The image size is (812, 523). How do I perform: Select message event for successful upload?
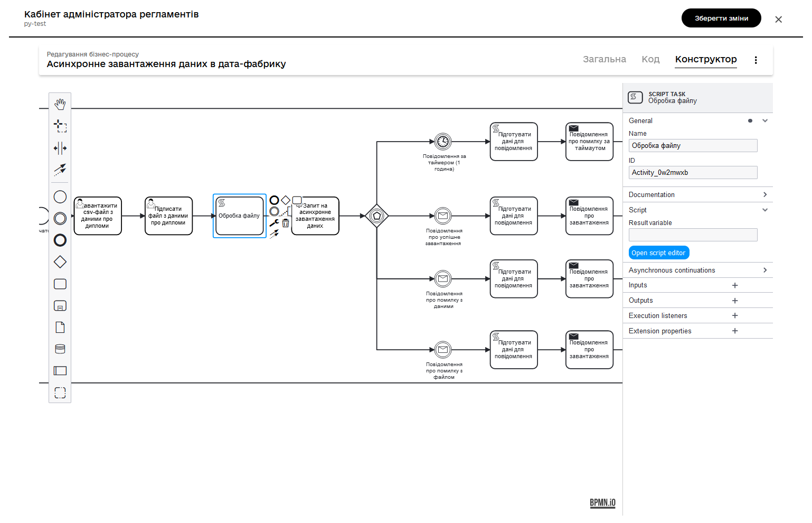[x=443, y=216]
